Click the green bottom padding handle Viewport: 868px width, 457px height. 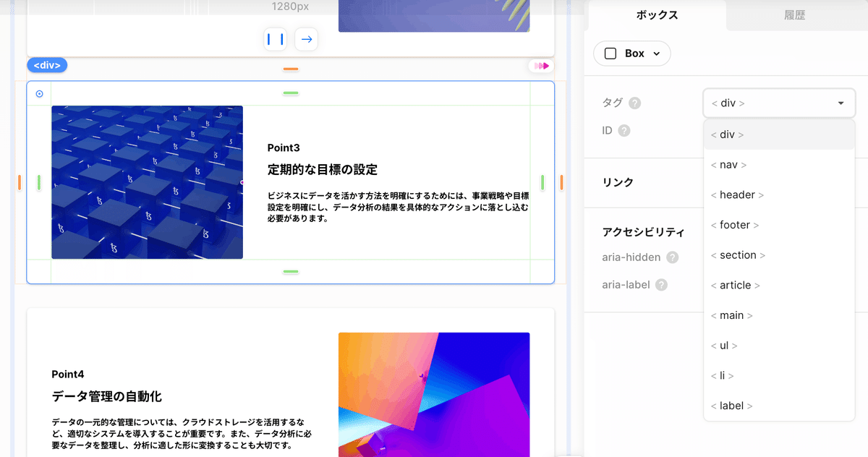tap(291, 272)
